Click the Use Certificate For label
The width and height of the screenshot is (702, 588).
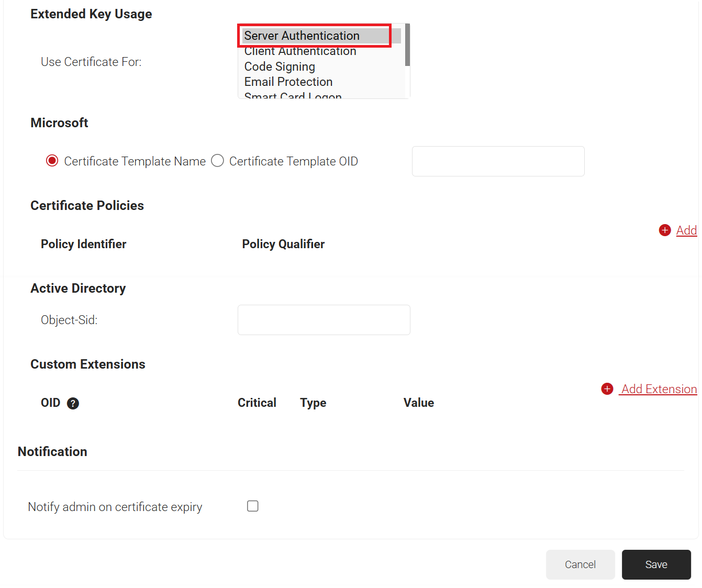(x=91, y=62)
